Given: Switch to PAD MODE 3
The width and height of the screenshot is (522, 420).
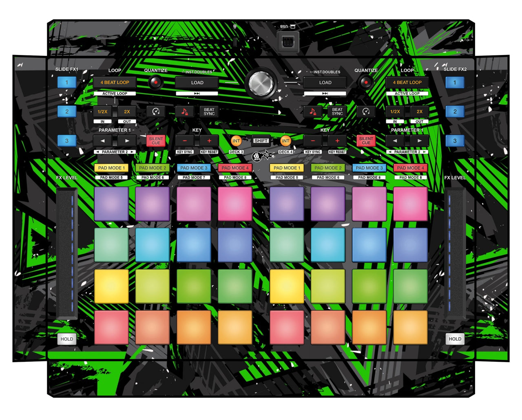Looking at the screenshot, I should 194,167.
